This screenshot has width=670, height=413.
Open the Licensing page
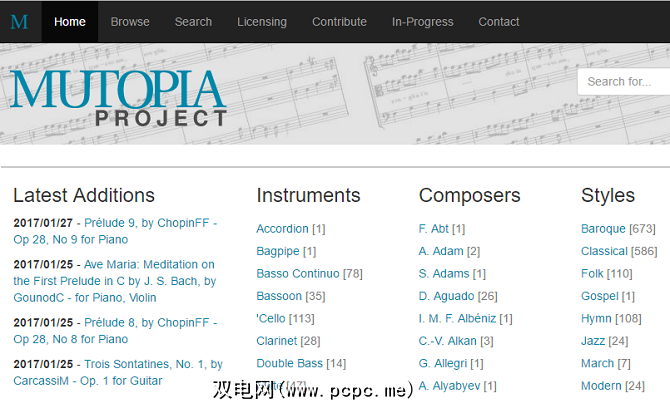(262, 21)
